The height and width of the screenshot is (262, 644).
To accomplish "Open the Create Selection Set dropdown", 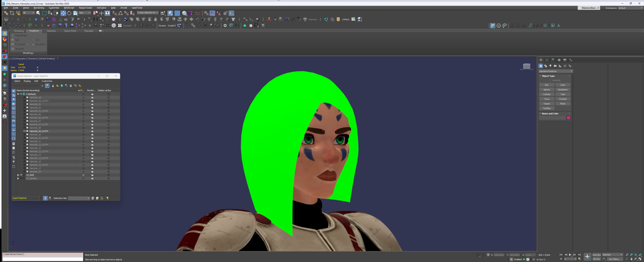I will click(x=148, y=13).
